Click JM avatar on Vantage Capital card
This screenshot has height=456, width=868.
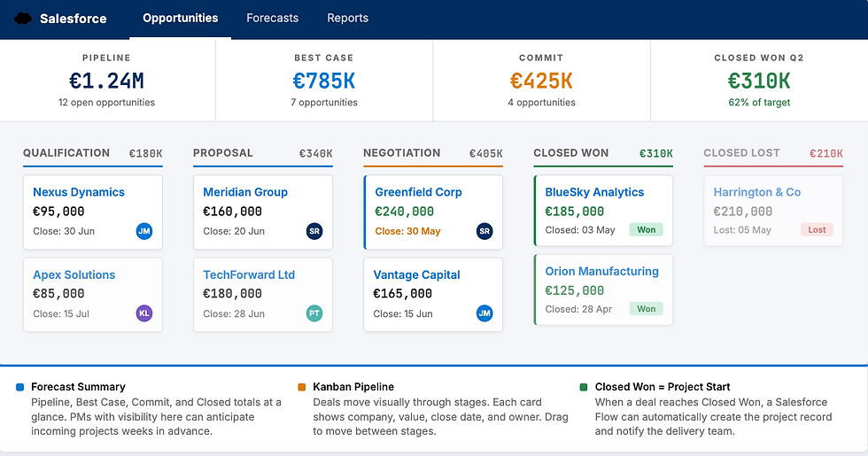click(x=484, y=313)
